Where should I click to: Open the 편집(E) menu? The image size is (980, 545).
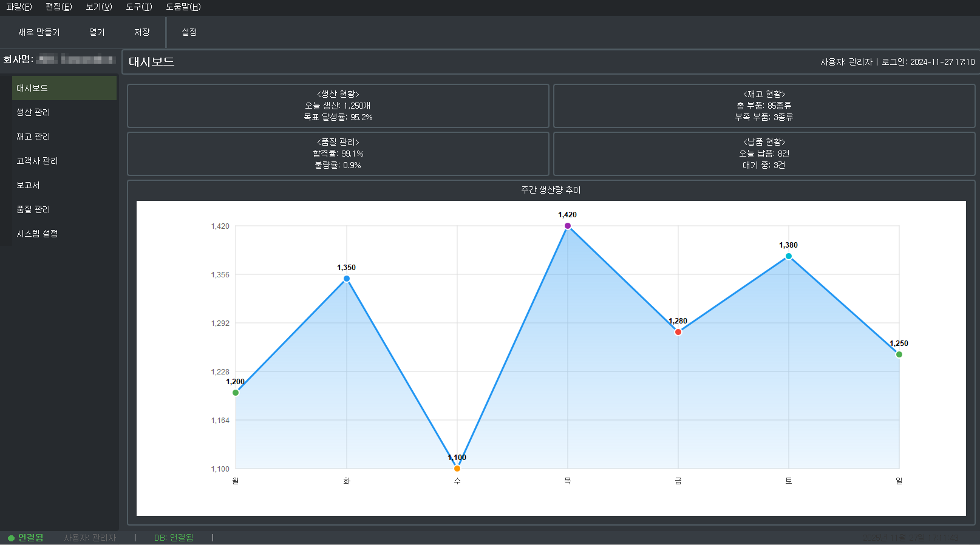[58, 7]
